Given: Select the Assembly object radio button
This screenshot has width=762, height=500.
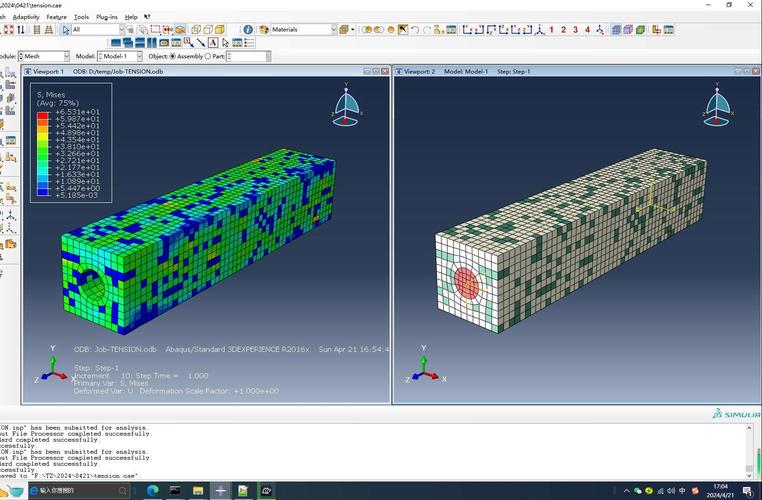Looking at the screenshot, I should [172, 57].
